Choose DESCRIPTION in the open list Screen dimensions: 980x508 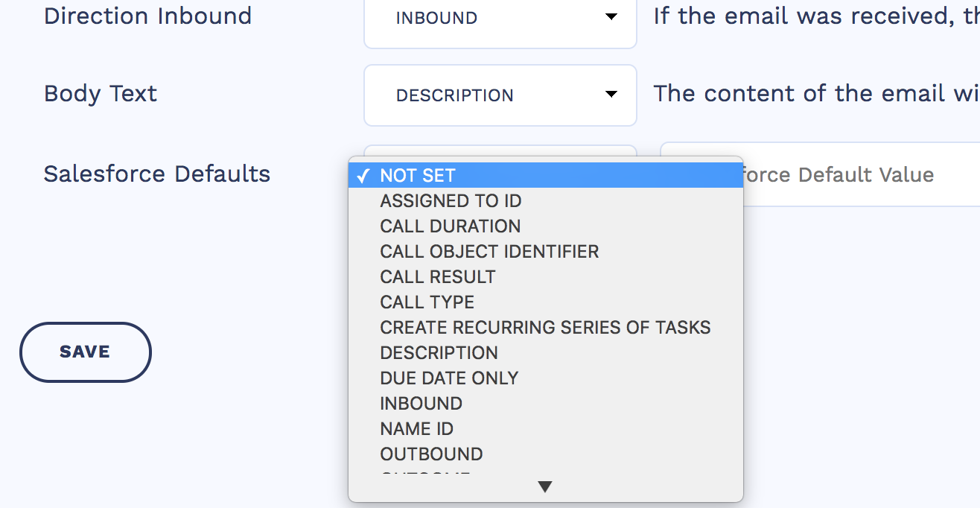coord(439,353)
